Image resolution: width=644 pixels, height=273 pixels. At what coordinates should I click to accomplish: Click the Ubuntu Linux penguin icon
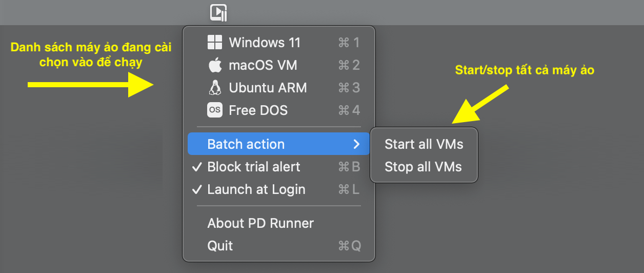point(214,88)
